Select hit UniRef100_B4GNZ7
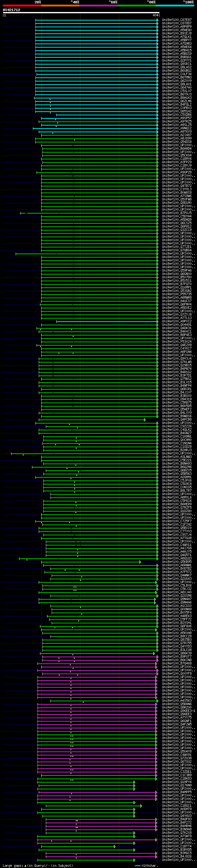Viewport: 197px width, 868px height. pyautogui.click(x=177, y=433)
